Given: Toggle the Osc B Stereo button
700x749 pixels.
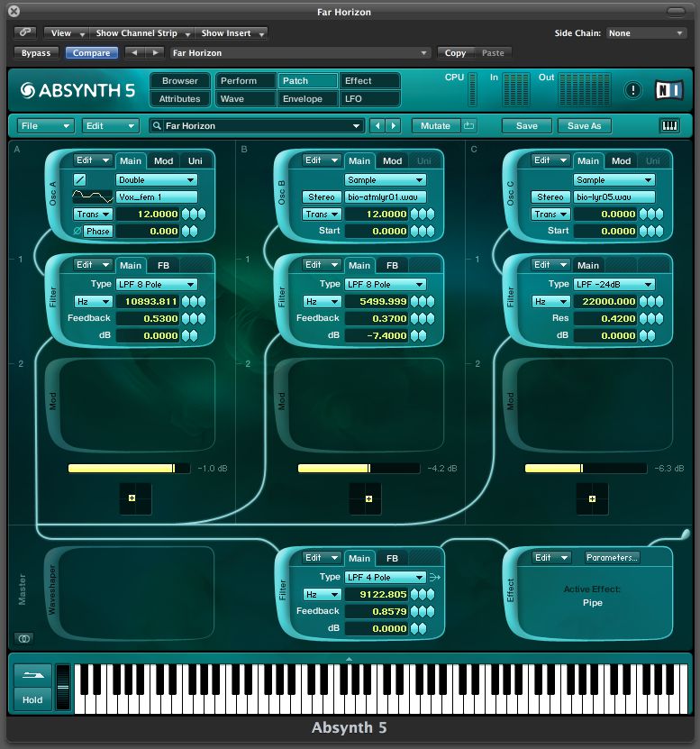Looking at the screenshot, I should coord(322,196).
